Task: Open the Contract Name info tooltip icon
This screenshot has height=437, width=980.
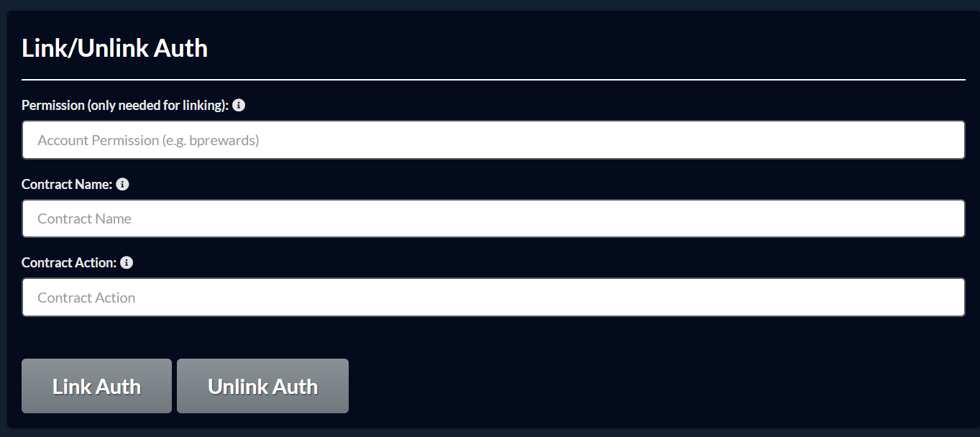Action: click(x=122, y=184)
